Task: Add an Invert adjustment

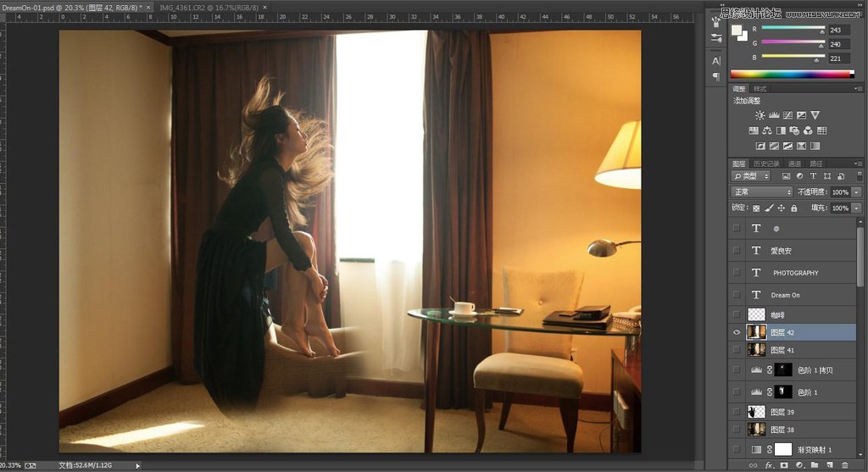Action: click(x=760, y=146)
